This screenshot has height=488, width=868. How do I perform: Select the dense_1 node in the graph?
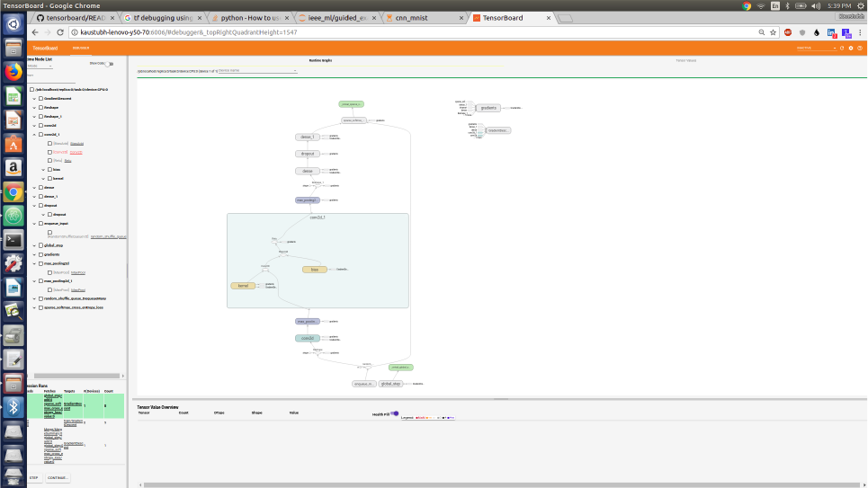[x=308, y=137]
